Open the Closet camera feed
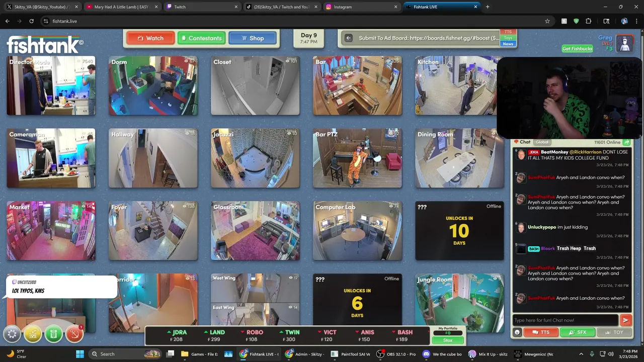644x362 pixels. point(256,85)
